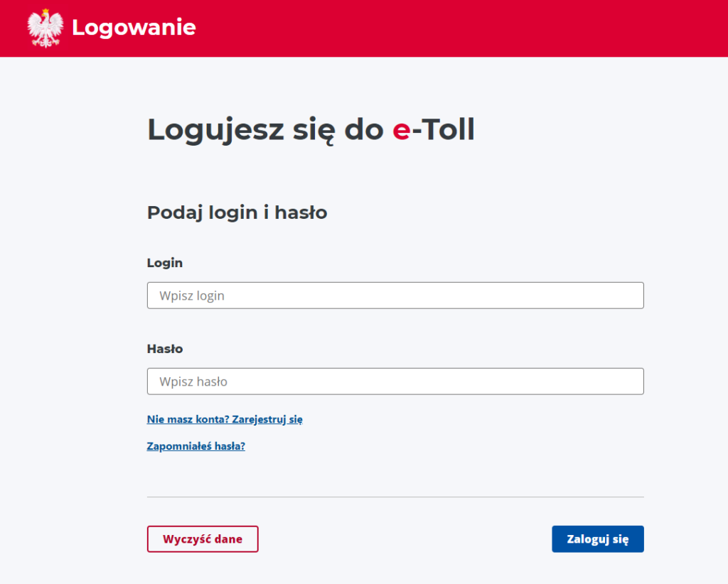
Task: Click the 'Wyczyść dane' button
Action: point(203,539)
